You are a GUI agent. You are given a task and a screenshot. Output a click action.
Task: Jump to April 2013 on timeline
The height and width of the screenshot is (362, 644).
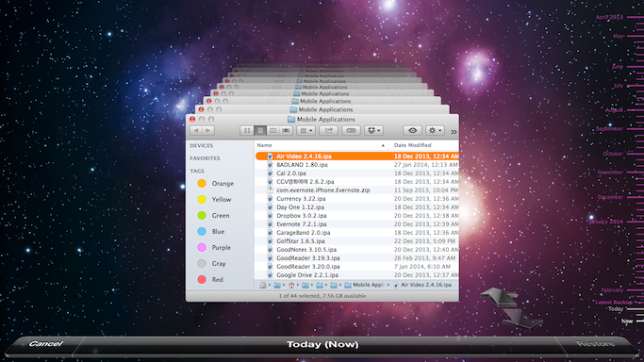tap(609, 17)
